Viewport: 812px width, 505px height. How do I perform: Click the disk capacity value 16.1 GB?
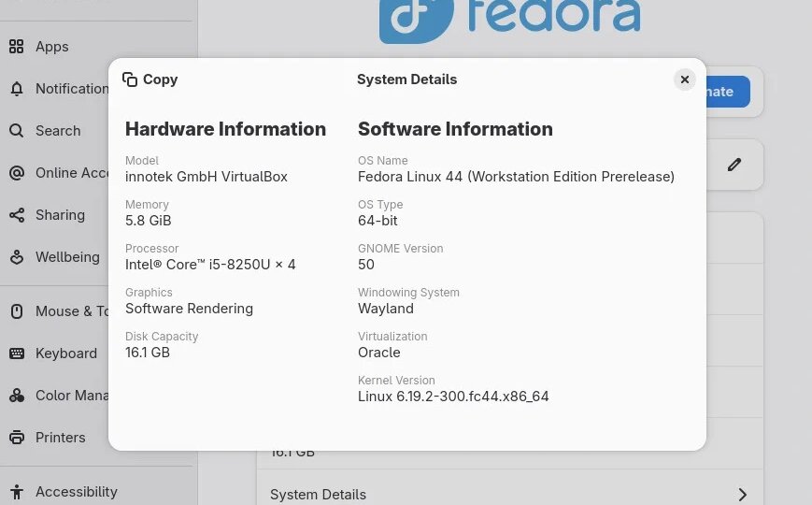tap(148, 353)
